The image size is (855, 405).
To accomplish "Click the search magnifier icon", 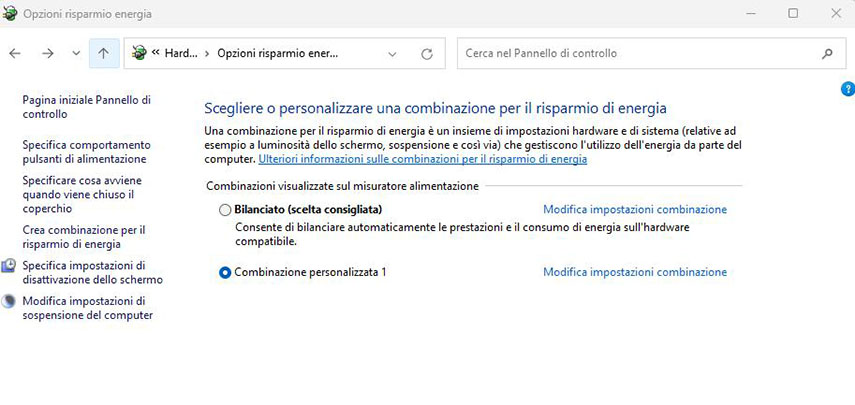I will click(x=827, y=53).
